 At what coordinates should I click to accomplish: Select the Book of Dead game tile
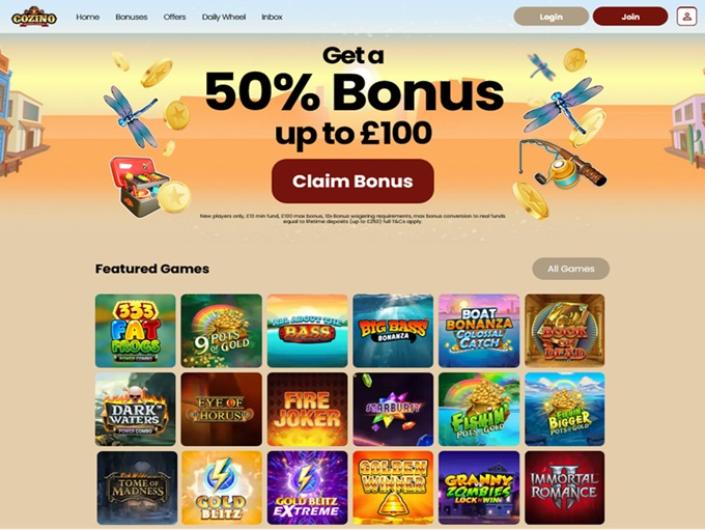coord(565,331)
